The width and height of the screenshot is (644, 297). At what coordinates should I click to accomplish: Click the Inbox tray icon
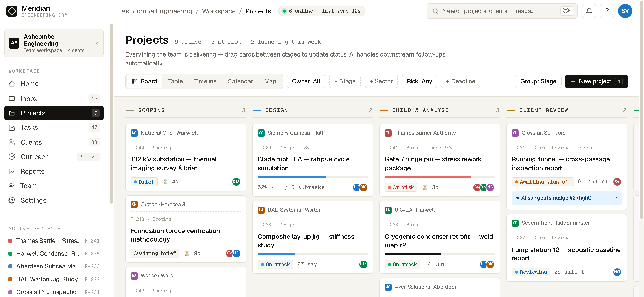[x=12, y=99]
